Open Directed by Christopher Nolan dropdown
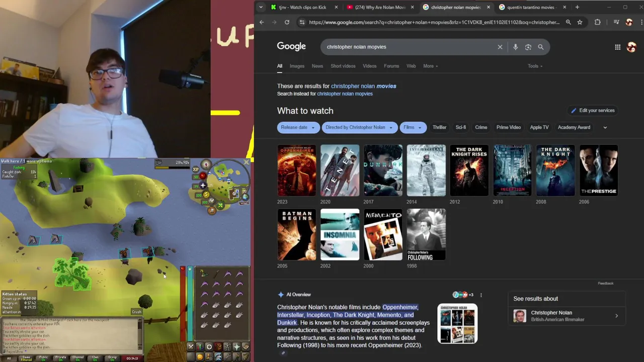The width and height of the screenshot is (644, 362). tap(360, 127)
